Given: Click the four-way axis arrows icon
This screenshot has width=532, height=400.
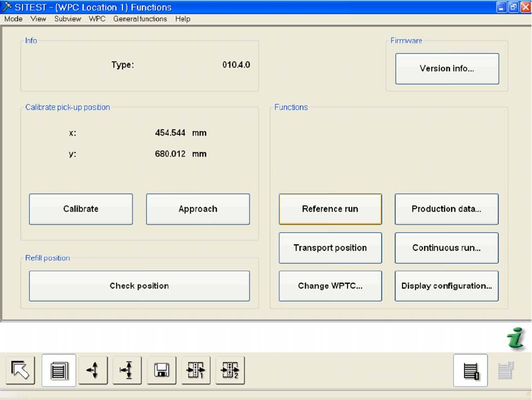Looking at the screenshot, I should tap(93, 371).
